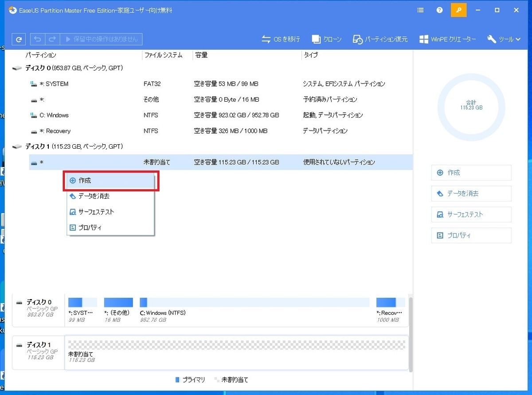Expand the ツール dropdown menu
Screen dimensions: 532x395
pyautogui.click(x=504, y=39)
